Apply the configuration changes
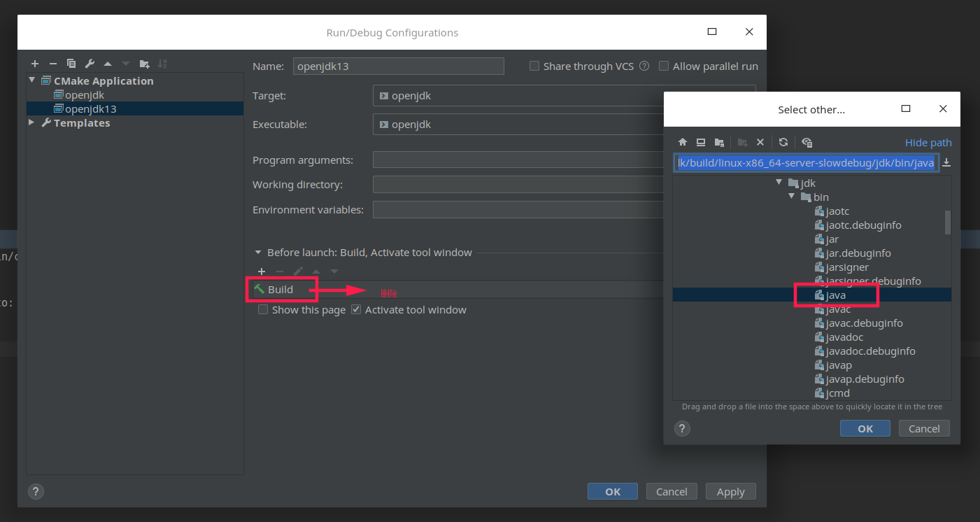Image resolution: width=980 pixels, height=522 pixels. (730, 491)
